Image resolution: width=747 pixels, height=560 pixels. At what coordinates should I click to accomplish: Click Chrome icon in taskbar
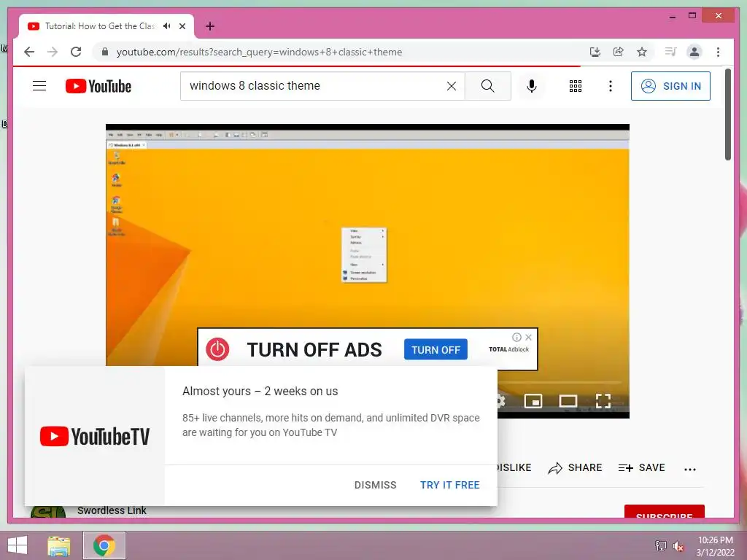coord(104,545)
